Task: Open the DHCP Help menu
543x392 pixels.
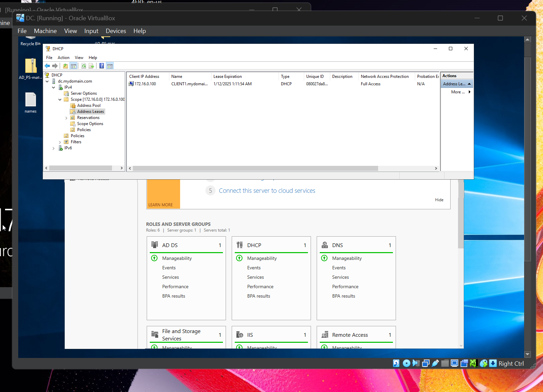Action: pyautogui.click(x=93, y=58)
